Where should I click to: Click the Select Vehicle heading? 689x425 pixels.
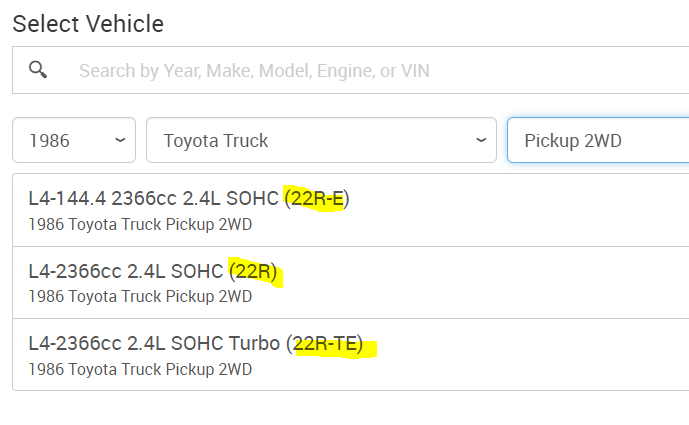click(88, 23)
